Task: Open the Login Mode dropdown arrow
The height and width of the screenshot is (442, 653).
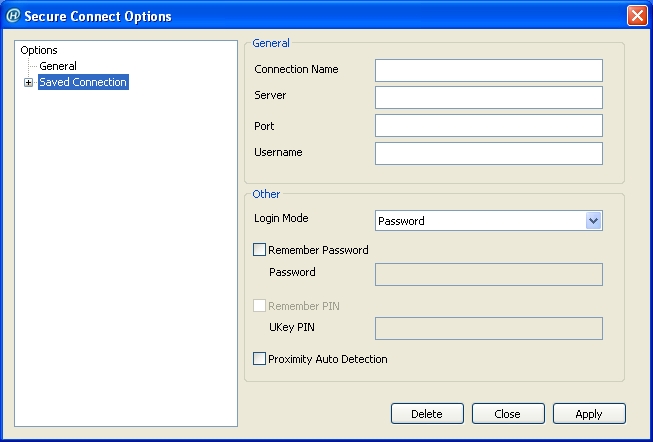Action: (593, 221)
